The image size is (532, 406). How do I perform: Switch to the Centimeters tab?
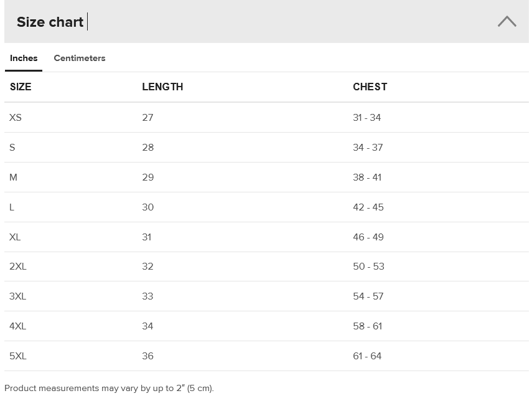[80, 58]
